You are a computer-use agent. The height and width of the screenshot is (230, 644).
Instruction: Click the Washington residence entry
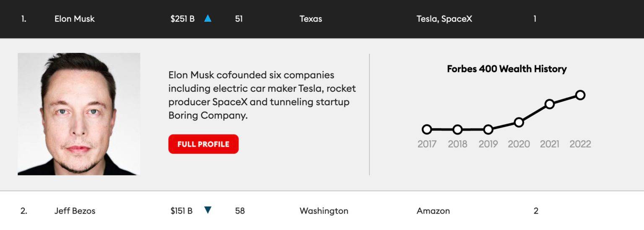click(x=324, y=211)
